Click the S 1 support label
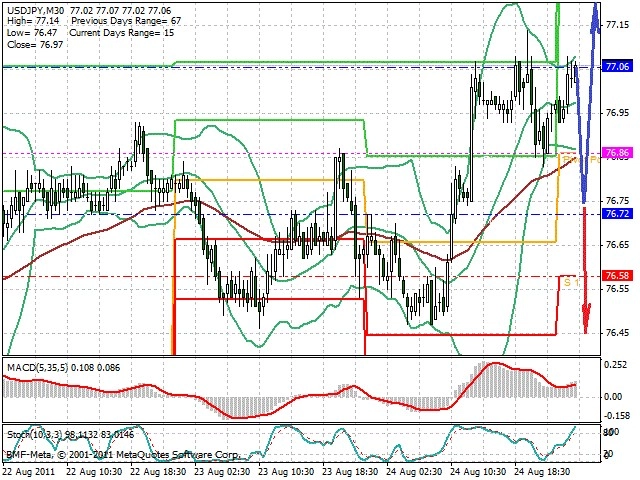The height and width of the screenshot is (480, 640). (x=571, y=282)
